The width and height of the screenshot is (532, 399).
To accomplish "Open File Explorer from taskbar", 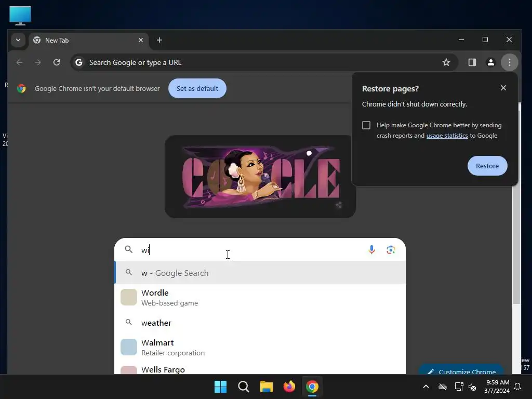I will pyautogui.click(x=267, y=387).
